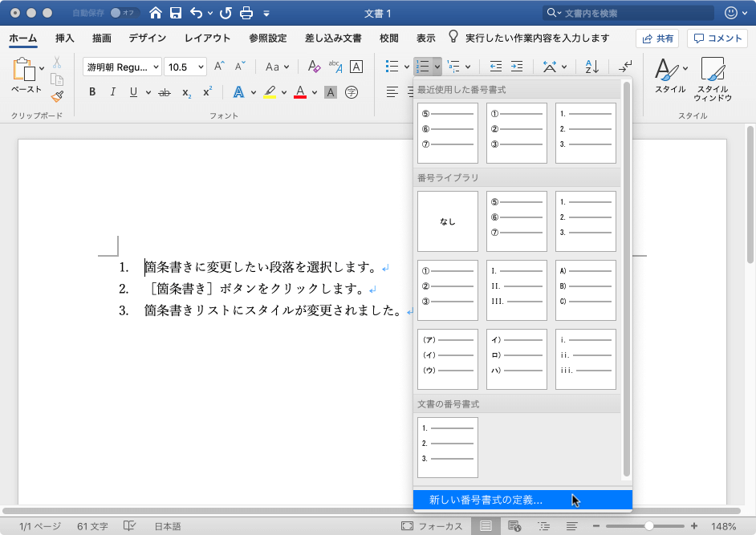This screenshot has width=756, height=535.
Task: Switch to Web Layout view
Action: click(514, 526)
